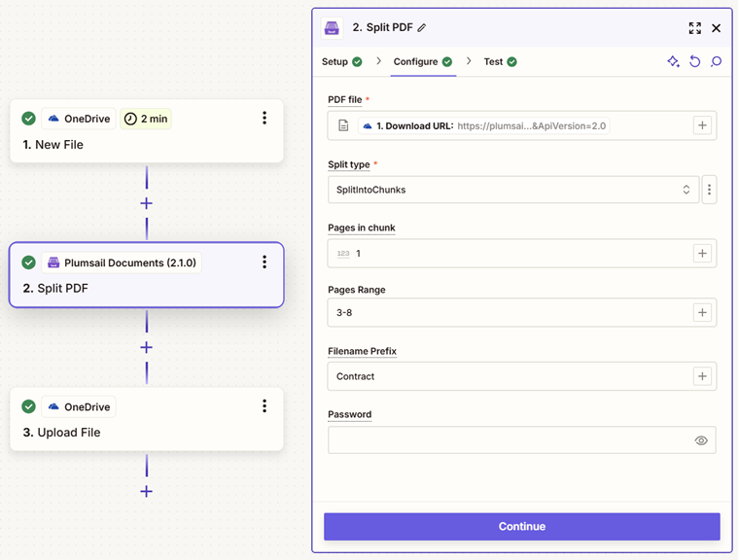739x560 pixels.
Task: Click the green check on Split PDF step
Action: [x=29, y=262]
